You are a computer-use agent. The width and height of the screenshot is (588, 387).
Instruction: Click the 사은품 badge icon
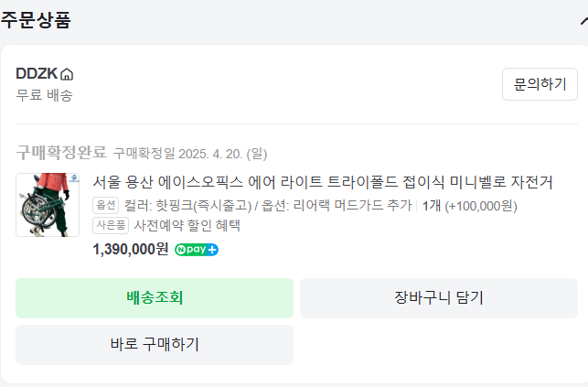[x=111, y=225]
